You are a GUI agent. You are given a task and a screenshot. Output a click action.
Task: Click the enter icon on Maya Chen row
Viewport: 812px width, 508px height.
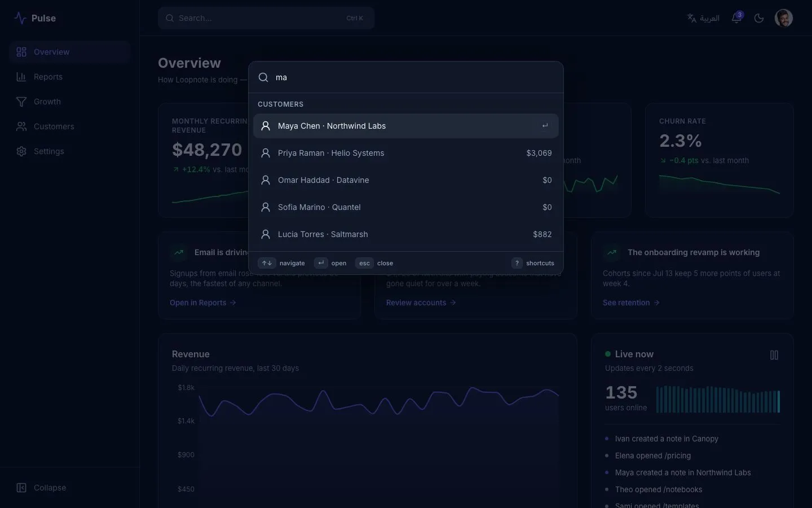coord(545,126)
